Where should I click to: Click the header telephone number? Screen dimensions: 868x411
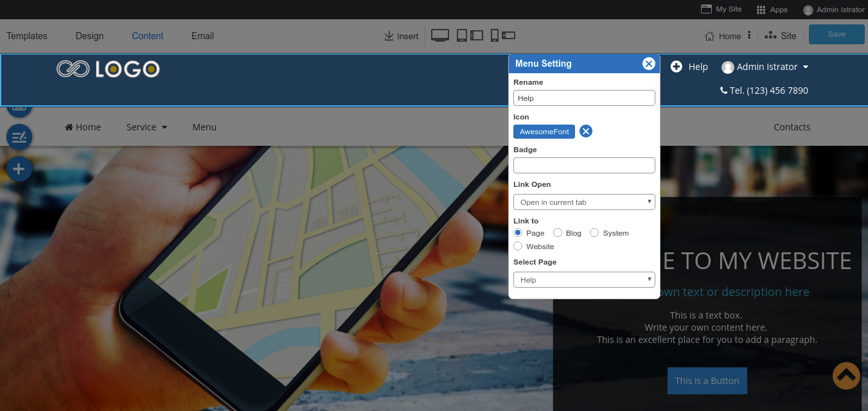tap(764, 91)
